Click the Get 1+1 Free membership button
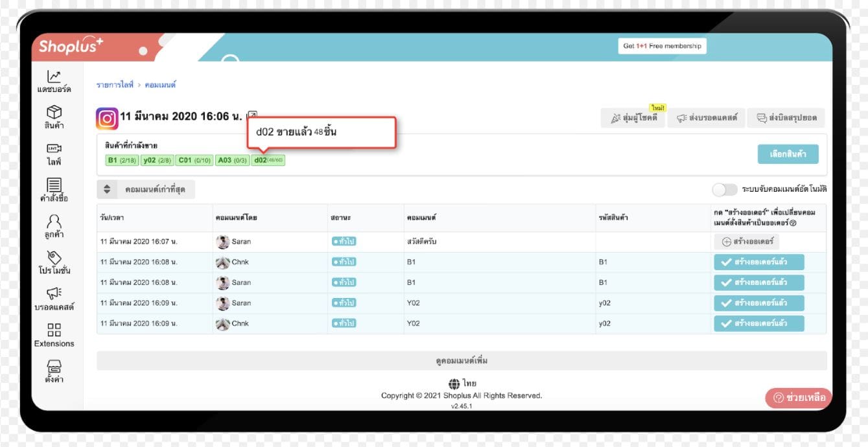The width and height of the screenshot is (868, 447). 662,46
